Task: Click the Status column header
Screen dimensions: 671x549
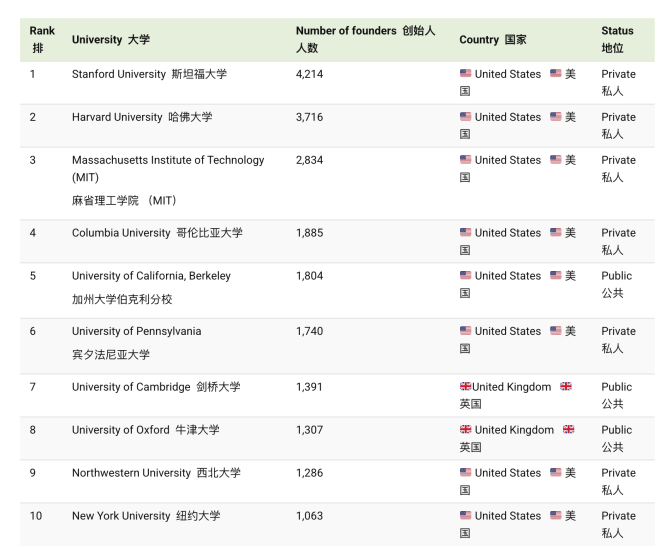Action: [617, 39]
